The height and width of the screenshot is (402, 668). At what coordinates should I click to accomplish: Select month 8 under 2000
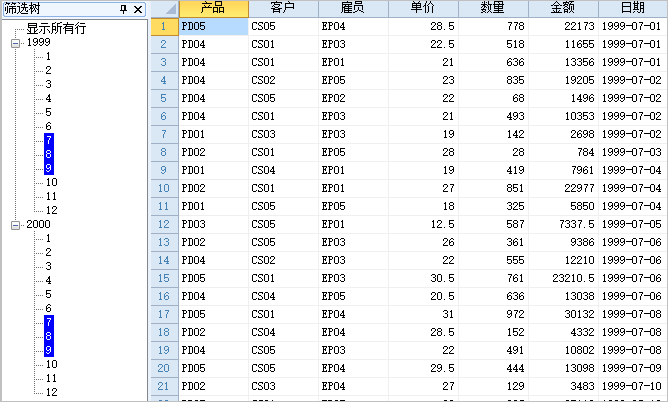tap(49, 336)
